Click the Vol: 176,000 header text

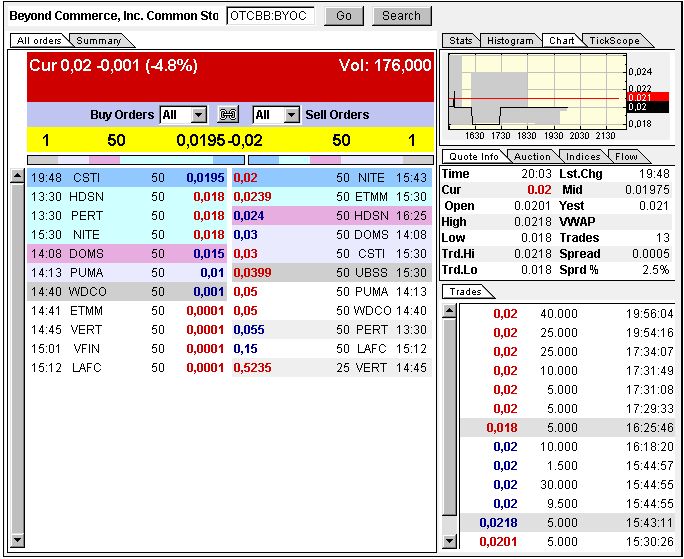coord(385,65)
